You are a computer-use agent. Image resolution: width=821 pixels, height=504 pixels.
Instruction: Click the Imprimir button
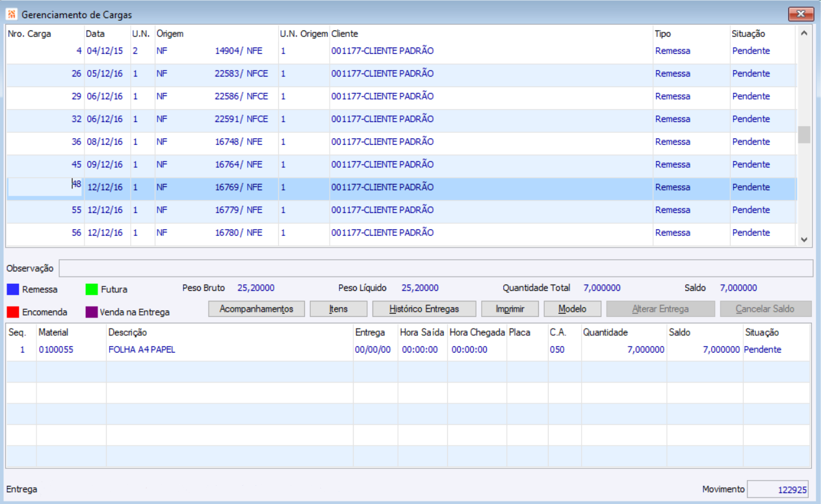510,309
